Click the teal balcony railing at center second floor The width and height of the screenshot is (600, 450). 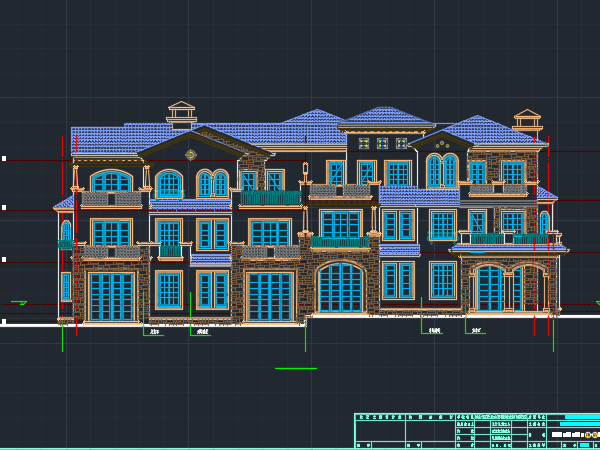[x=340, y=242]
